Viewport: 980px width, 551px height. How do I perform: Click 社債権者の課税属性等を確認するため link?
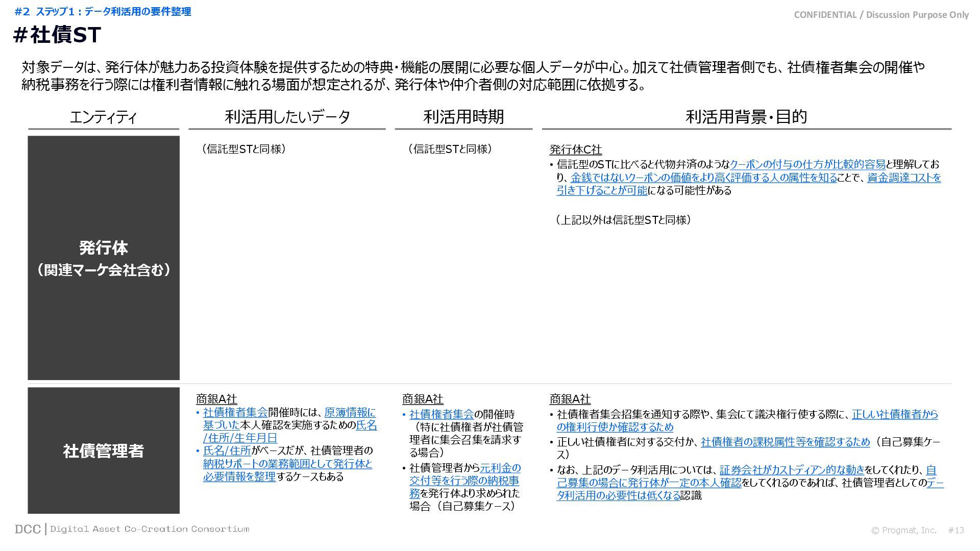pyautogui.click(x=785, y=442)
